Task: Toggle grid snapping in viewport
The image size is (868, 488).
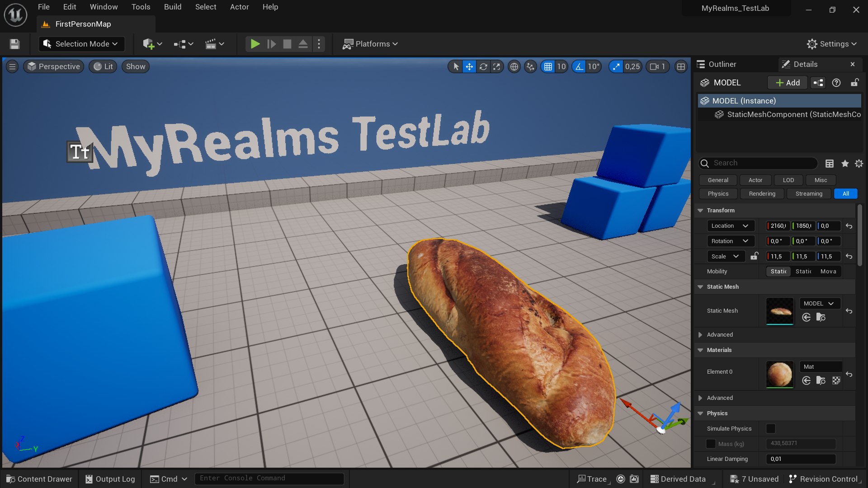Action: pos(548,67)
